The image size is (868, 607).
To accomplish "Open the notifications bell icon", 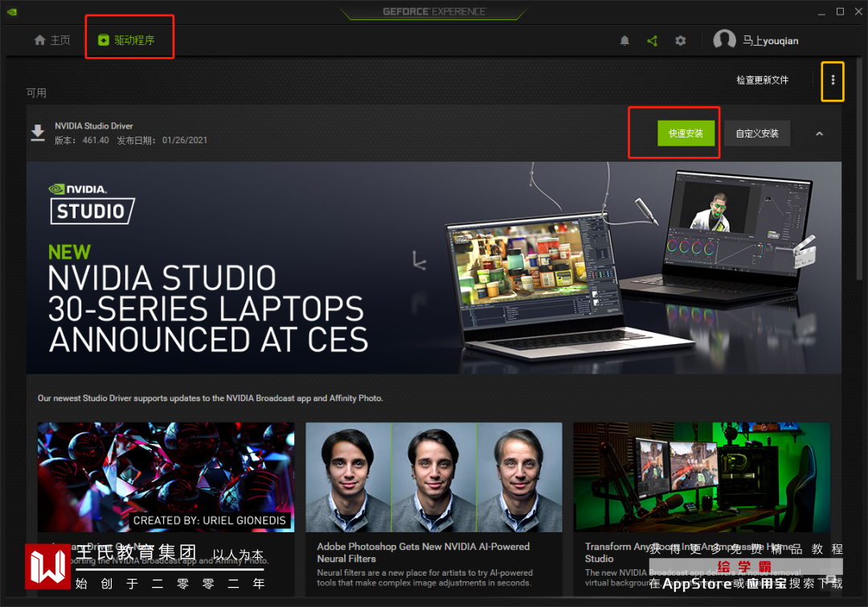I will pos(624,40).
